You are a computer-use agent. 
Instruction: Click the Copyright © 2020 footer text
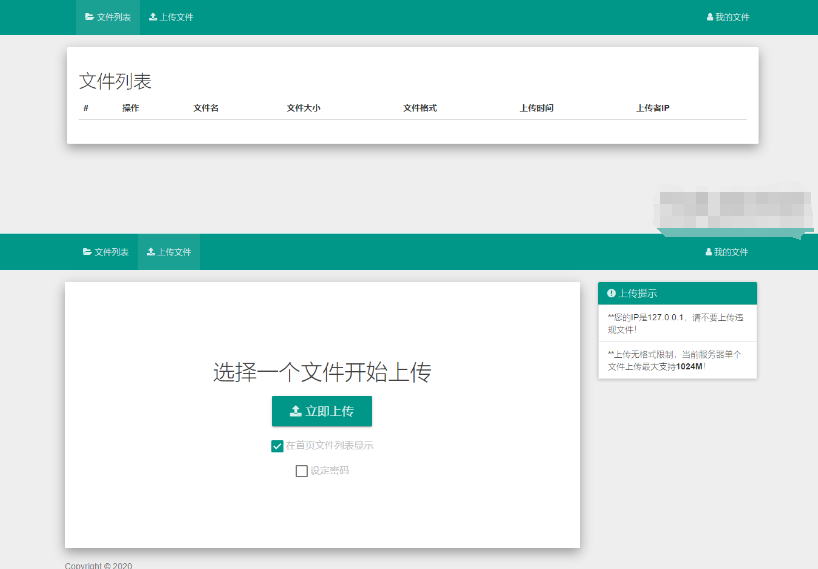coord(99,565)
